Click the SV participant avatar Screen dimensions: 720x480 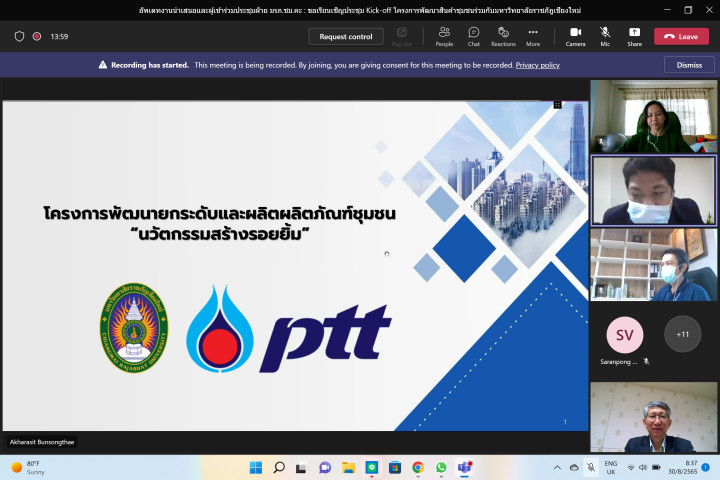coord(624,334)
